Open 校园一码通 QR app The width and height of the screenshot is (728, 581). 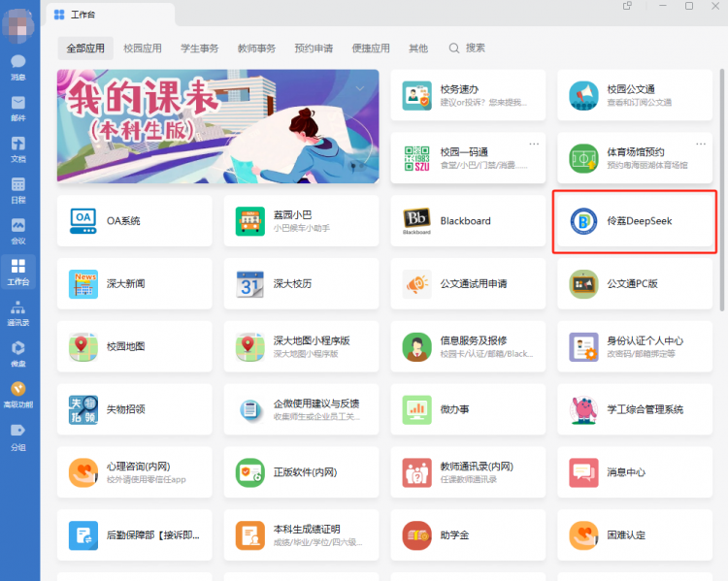coord(468,158)
